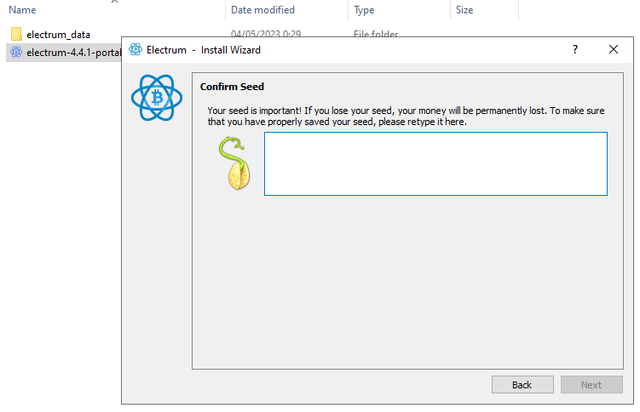Screen dimensions: 640x412
Task: Click the Confirm Seed heading
Action: (x=232, y=87)
